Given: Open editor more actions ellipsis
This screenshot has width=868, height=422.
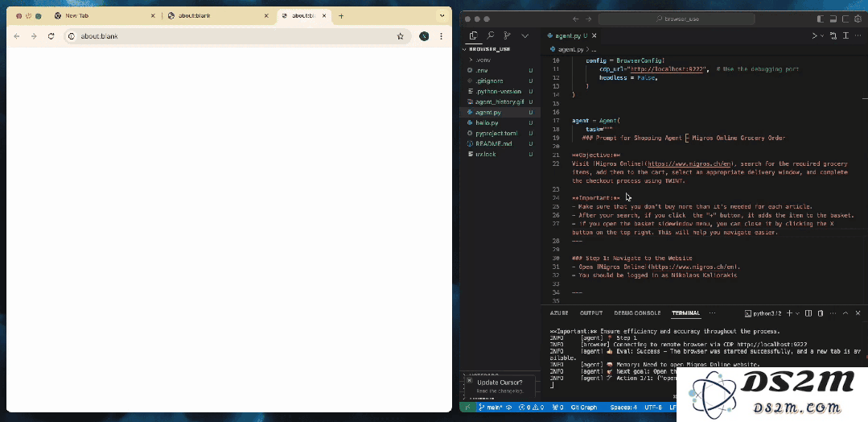Looking at the screenshot, I should coord(858,35).
